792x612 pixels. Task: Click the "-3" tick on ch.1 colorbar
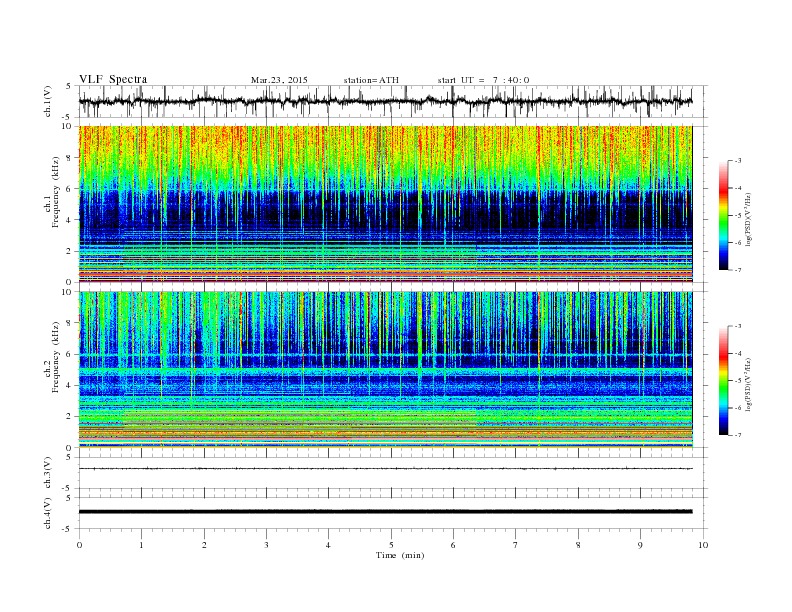737,161
